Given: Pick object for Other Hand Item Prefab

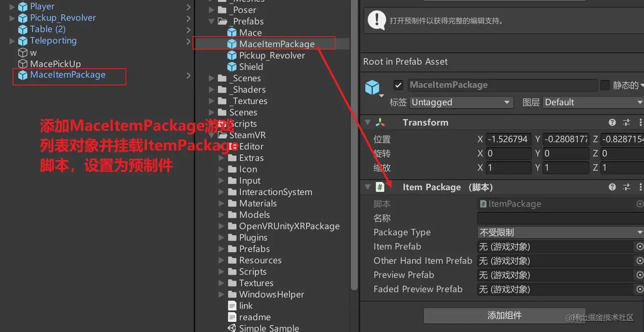Looking at the screenshot, I should tap(639, 261).
